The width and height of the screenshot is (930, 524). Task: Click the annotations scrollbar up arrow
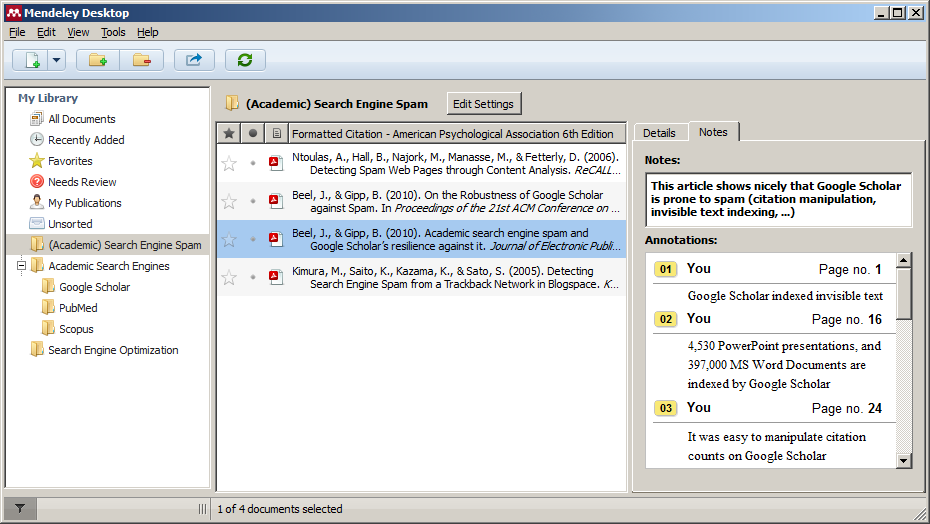(x=903, y=260)
